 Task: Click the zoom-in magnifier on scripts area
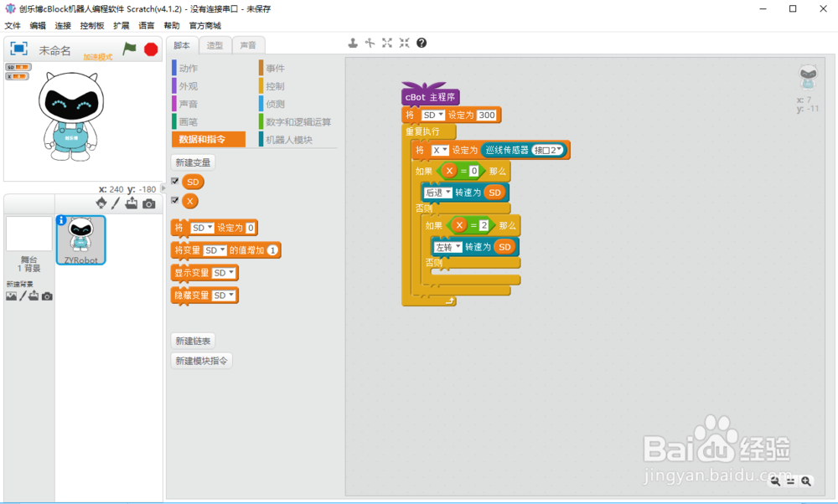805,481
